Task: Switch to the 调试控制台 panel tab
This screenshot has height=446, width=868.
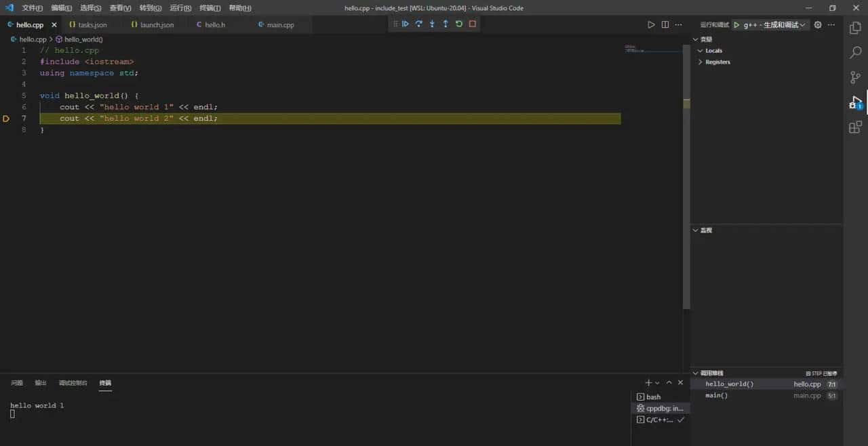Action: click(x=73, y=382)
